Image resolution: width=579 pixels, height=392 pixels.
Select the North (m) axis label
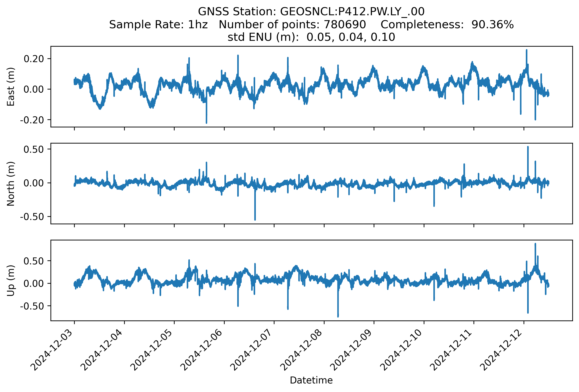coord(11,184)
